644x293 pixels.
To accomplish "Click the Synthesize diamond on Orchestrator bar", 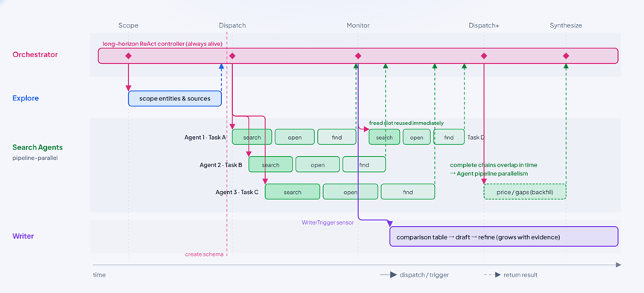I will point(566,56).
